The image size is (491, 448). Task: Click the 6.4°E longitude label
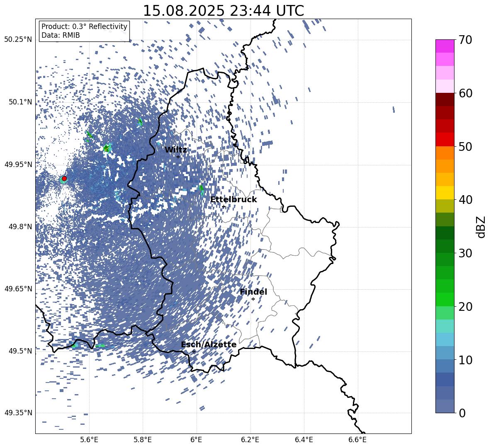click(x=304, y=440)
